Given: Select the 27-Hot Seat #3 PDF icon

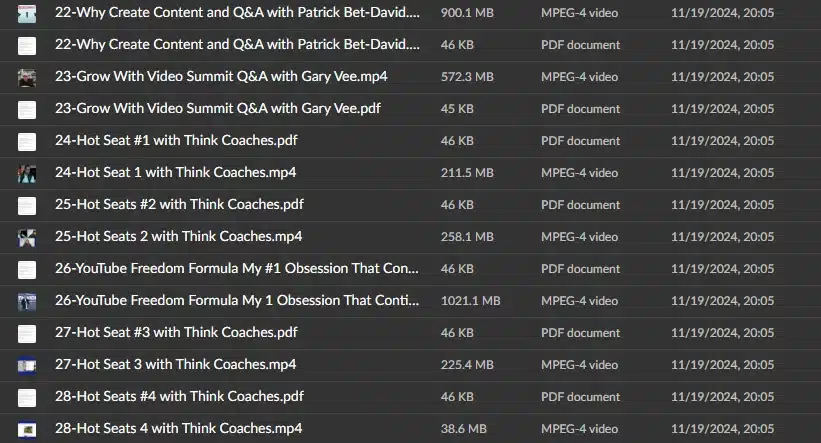Looking at the screenshot, I should point(27,333).
